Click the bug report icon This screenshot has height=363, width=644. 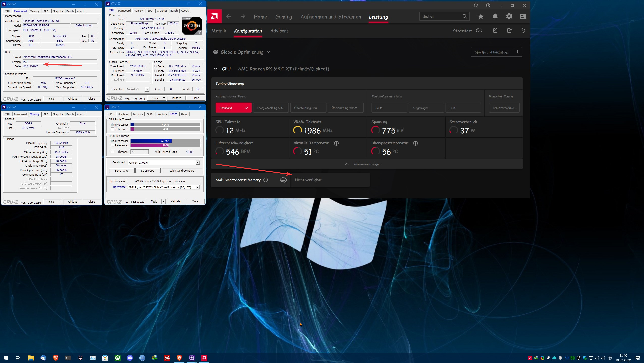(x=476, y=6)
